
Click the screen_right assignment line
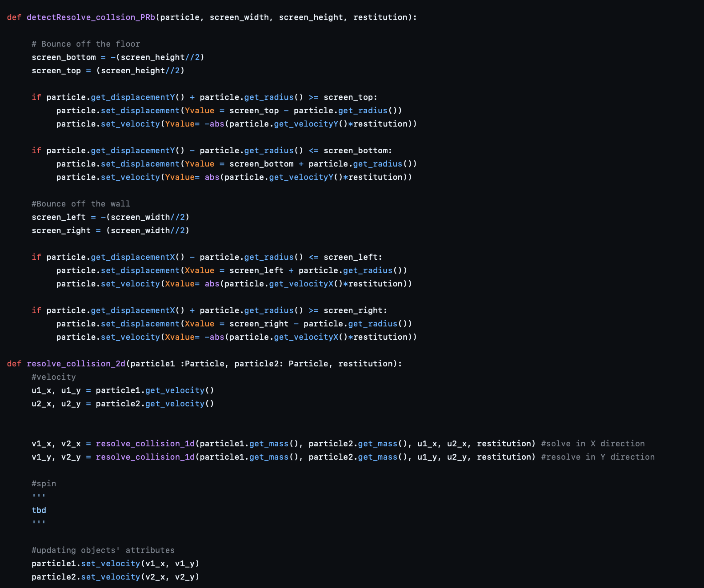pyautogui.click(x=110, y=230)
